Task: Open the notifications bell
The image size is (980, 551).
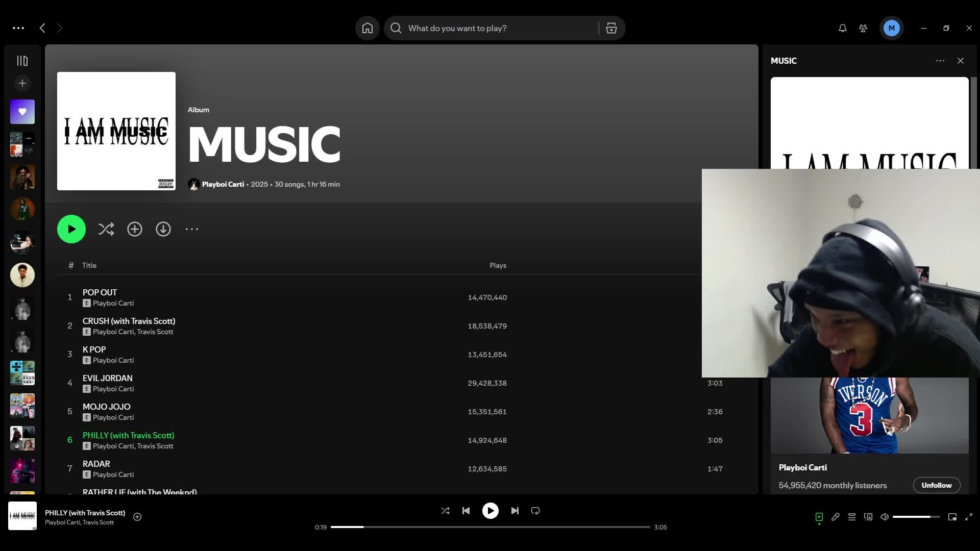Action: tap(843, 28)
